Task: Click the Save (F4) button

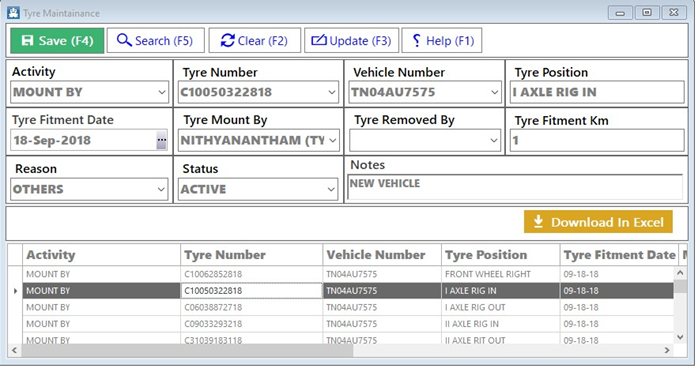Action: pyautogui.click(x=57, y=41)
